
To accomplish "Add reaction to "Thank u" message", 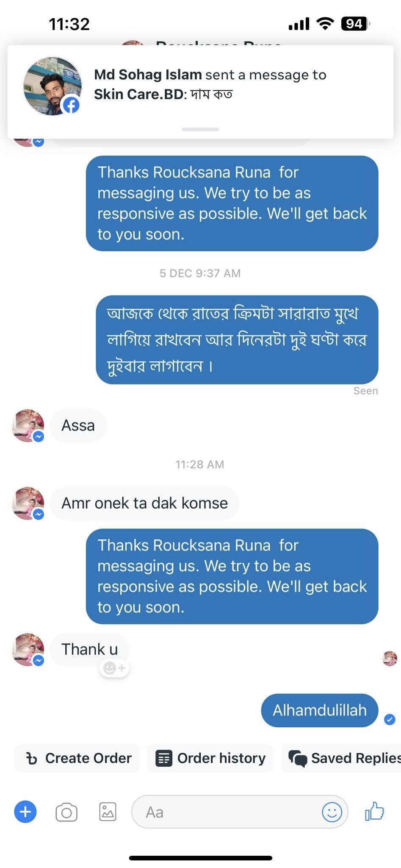I will pyautogui.click(x=114, y=668).
